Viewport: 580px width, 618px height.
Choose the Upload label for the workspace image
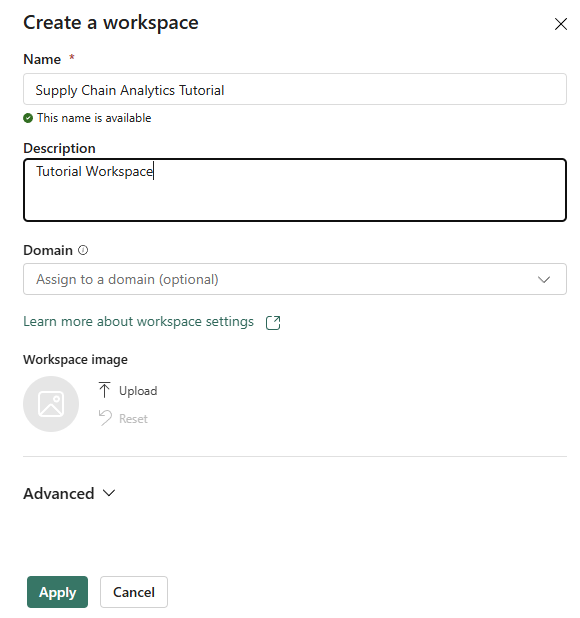pyautogui.click(x=138, y=391)
